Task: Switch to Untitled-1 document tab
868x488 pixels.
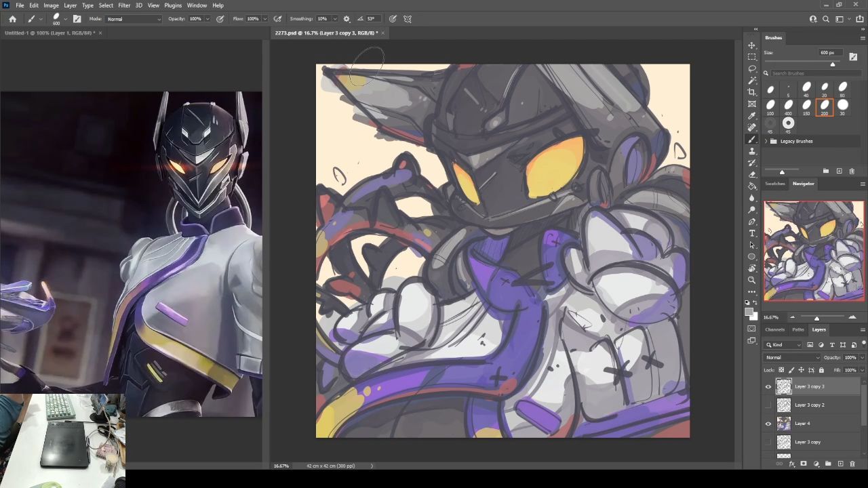Action: coord(50,33)
